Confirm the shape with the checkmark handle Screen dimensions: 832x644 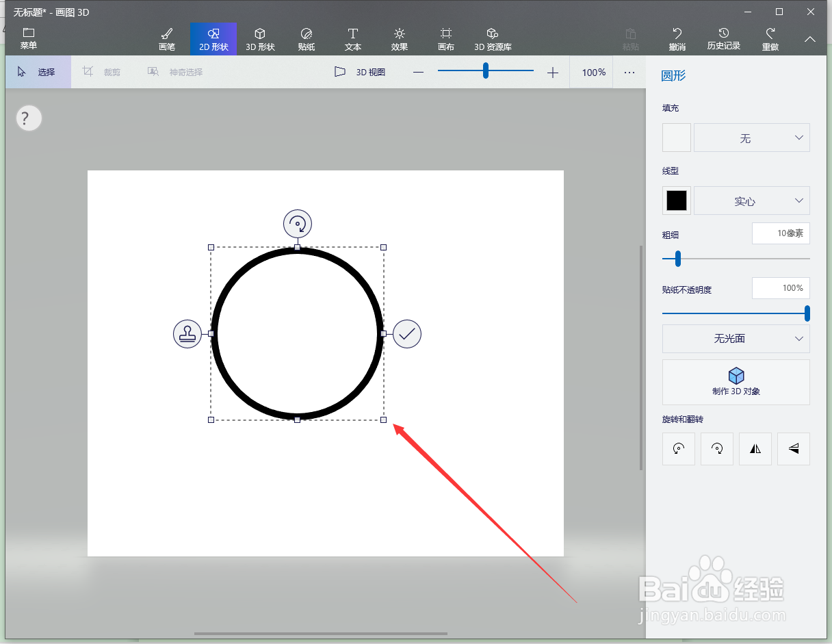407,334
